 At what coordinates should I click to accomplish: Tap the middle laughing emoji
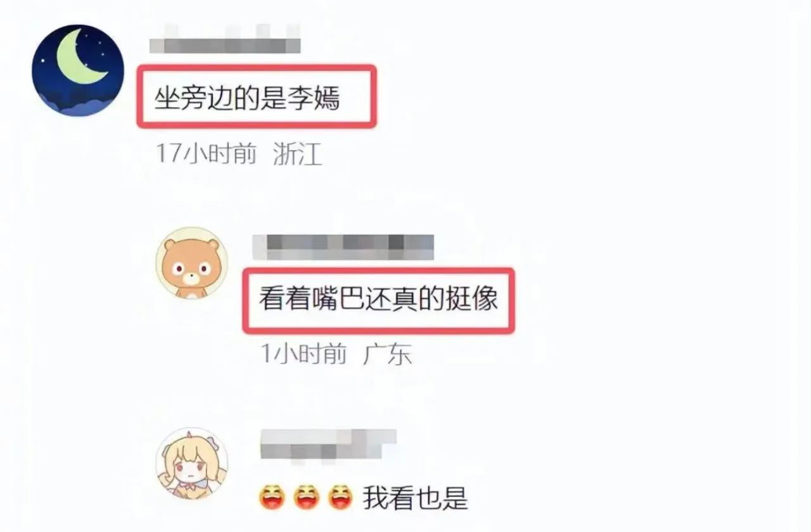(x=308, y=498)
